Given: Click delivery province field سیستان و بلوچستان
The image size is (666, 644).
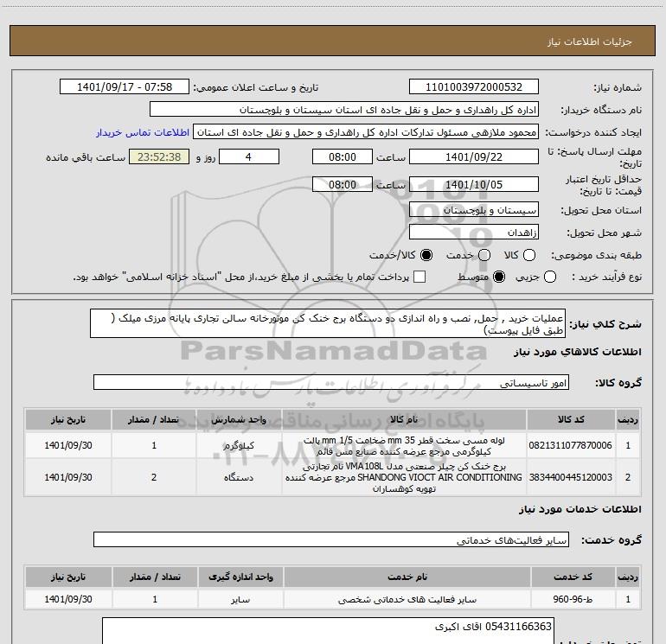Looking at the screenshot, I should pyautogui.click(x=474, y=210).
